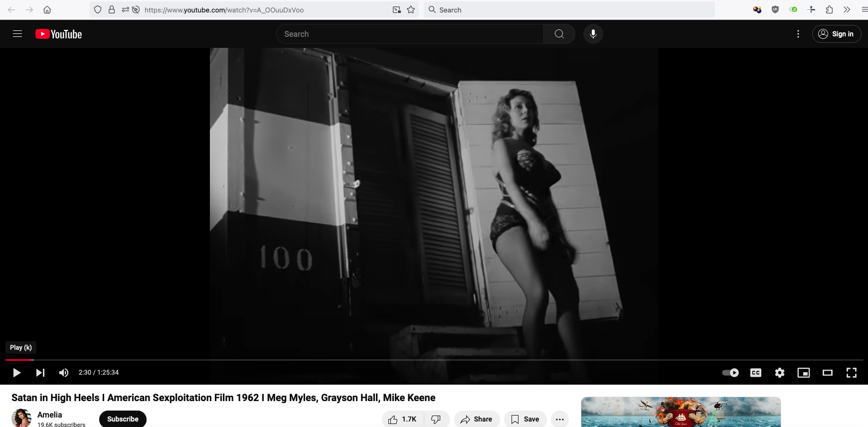The width and height of the screenshot is (868, 427).
Task: Save the video to a playlist
Action: click(525, 419)
